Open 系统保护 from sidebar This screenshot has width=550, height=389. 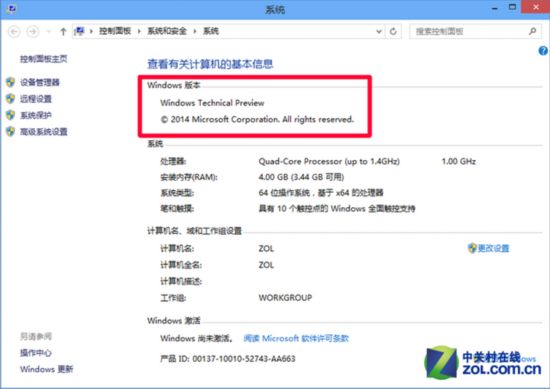[36, 115]
